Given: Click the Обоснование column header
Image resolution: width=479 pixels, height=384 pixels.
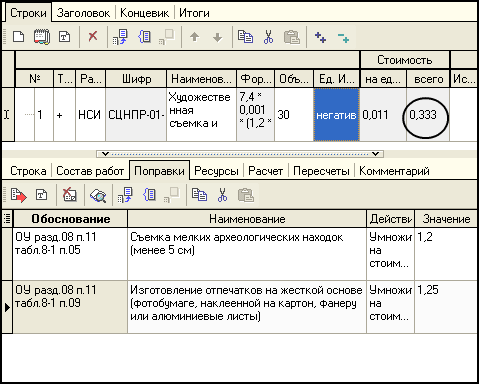Looking at the screenshot, I should [x=70, y=219].
